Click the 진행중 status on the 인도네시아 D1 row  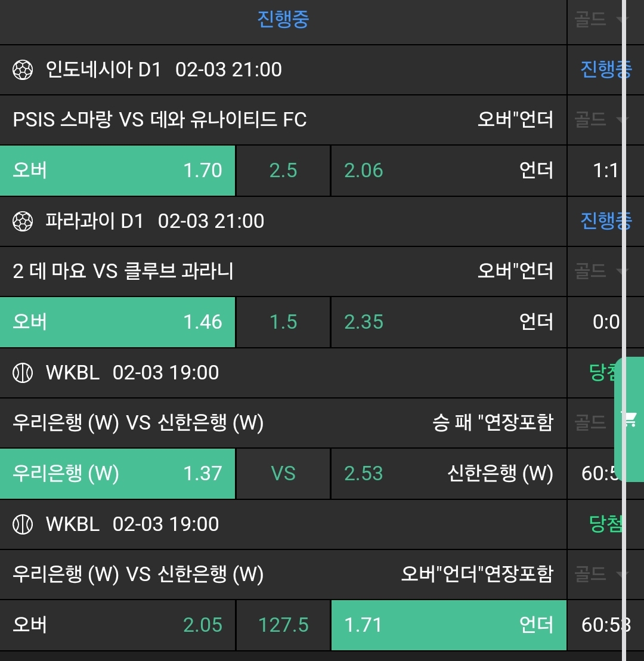click(x=605, y=70)
